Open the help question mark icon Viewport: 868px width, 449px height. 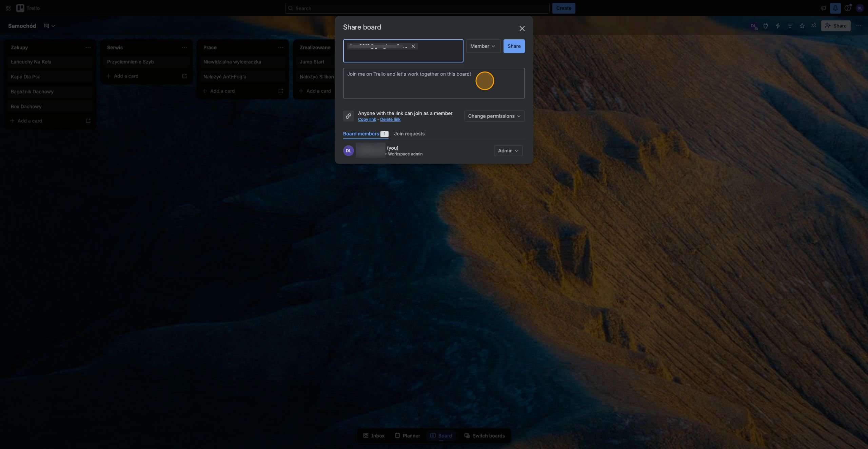(847, 8)
